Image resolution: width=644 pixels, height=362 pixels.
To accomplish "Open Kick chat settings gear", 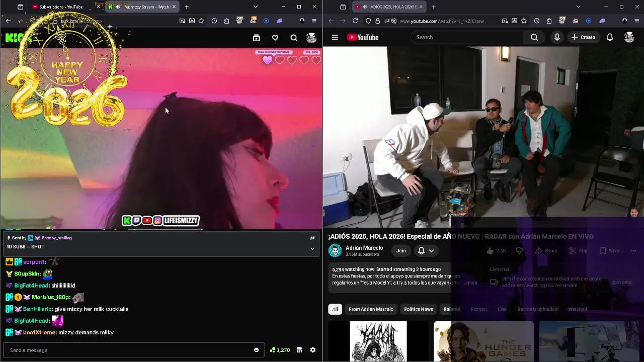I will coord(312,350).
